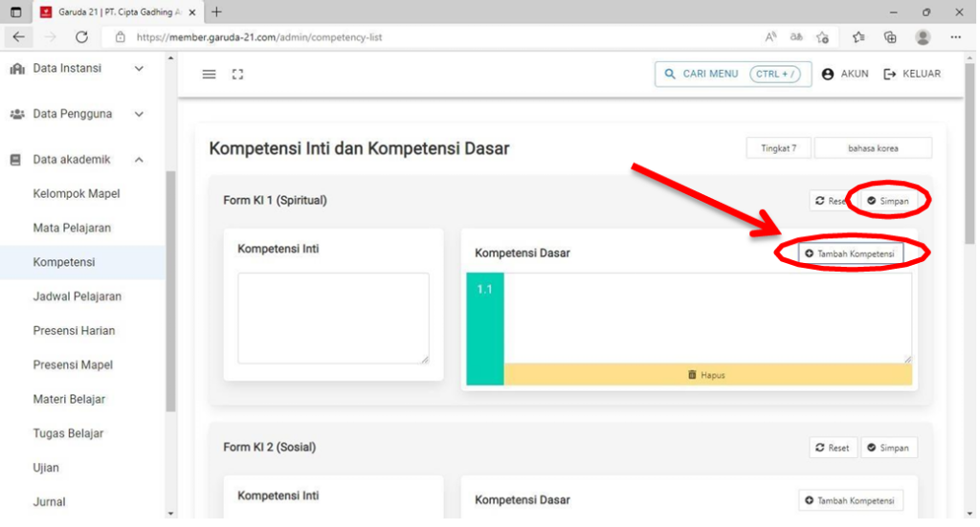Click the CTRL + / shortcut badge

tap(775, 74)
